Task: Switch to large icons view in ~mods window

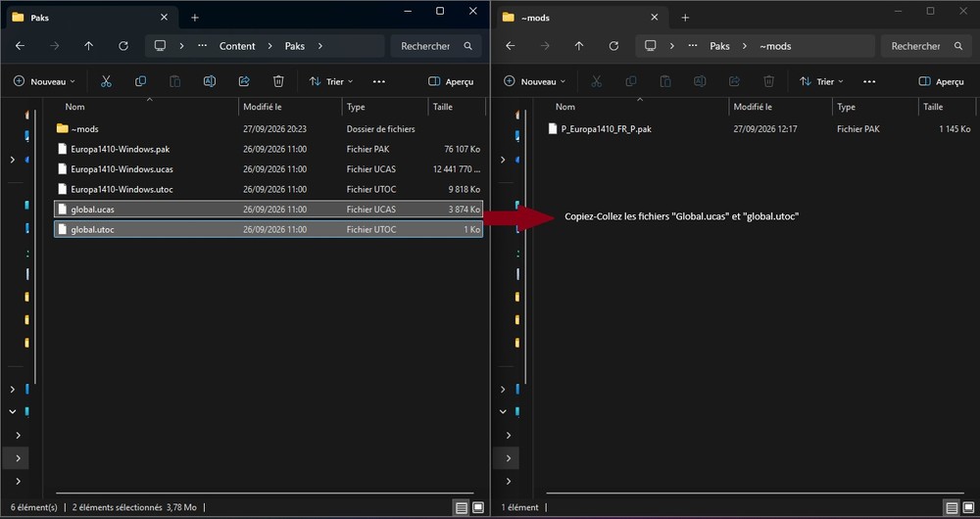Action: [x=968, y=508]
